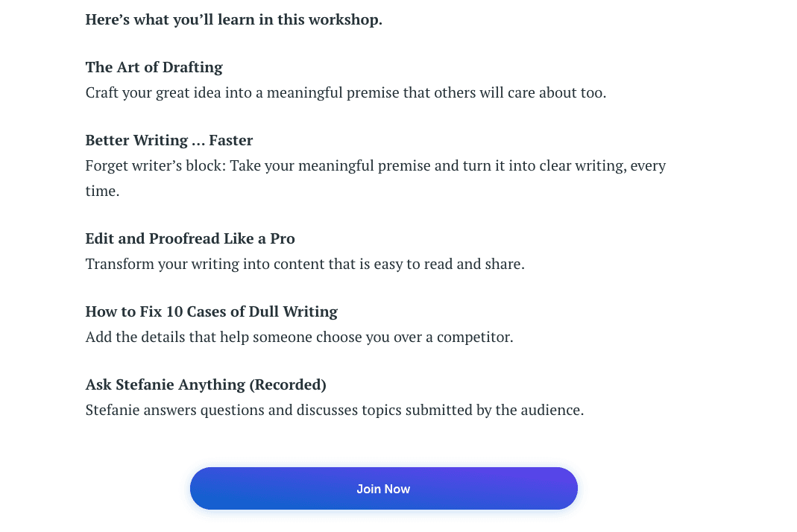Screen dimensions: 797x532
Task: Click the Join Now button
Action: point(383,489)
